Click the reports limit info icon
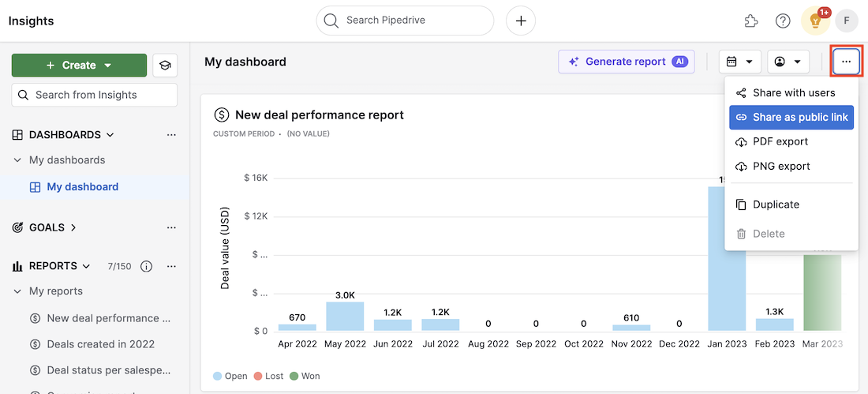The image size is (868, 394). pyautogui.click(x=146, y=267)
